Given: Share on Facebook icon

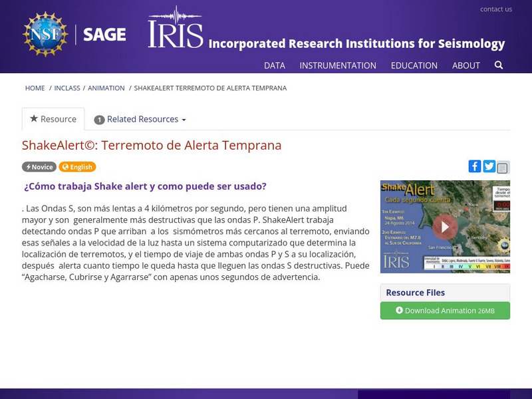Looking at the screenshot, I should click(x=475, y=166).
